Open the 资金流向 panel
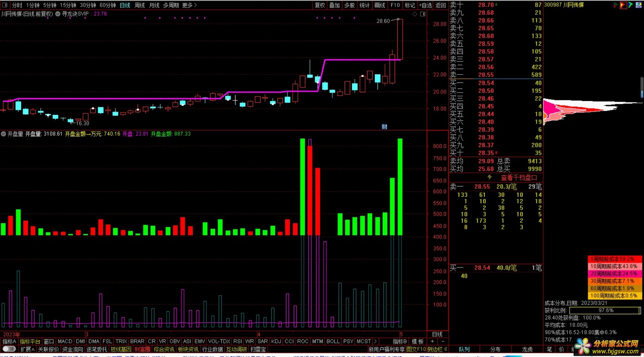Viewport: 644px width, 357px height. [x=73, y=349]
